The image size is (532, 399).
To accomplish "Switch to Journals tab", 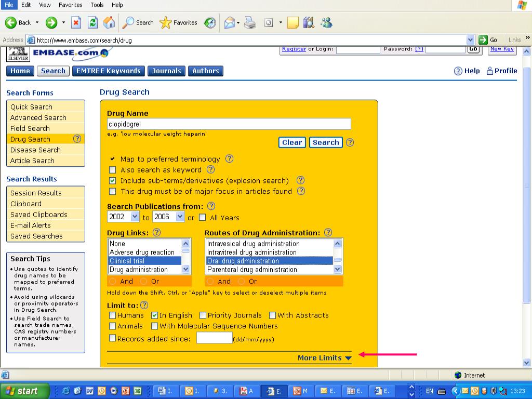I will (167, 71).
